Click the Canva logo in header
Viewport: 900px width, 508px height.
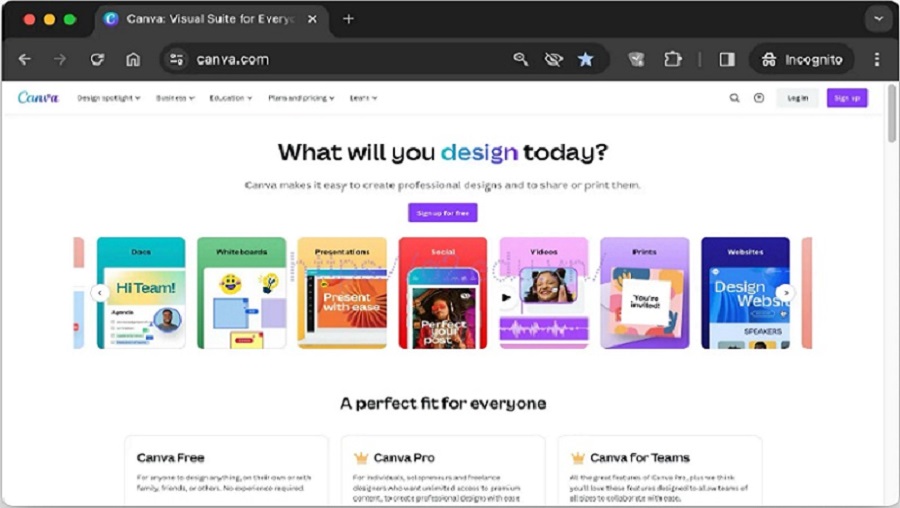38,98
